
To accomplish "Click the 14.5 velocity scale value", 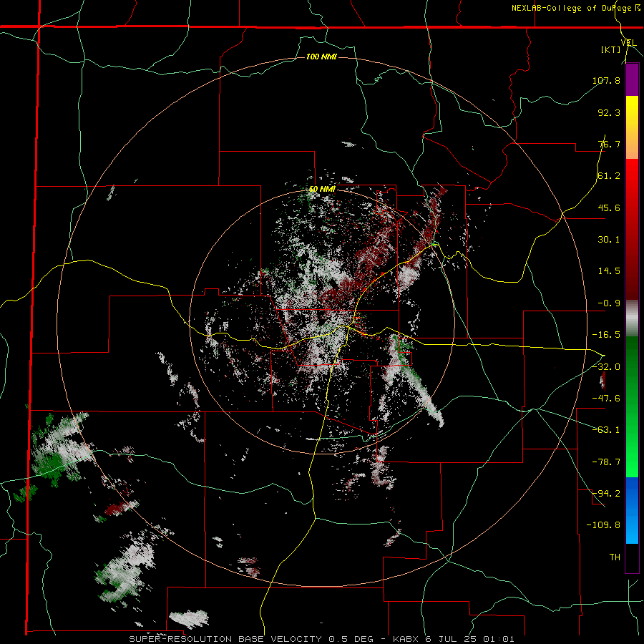I will click(609, 271).
